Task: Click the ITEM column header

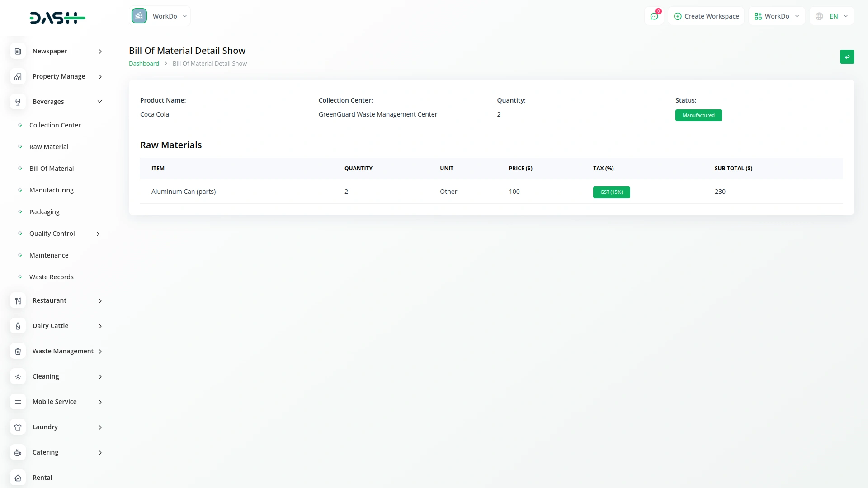Action: pos(158,169)
